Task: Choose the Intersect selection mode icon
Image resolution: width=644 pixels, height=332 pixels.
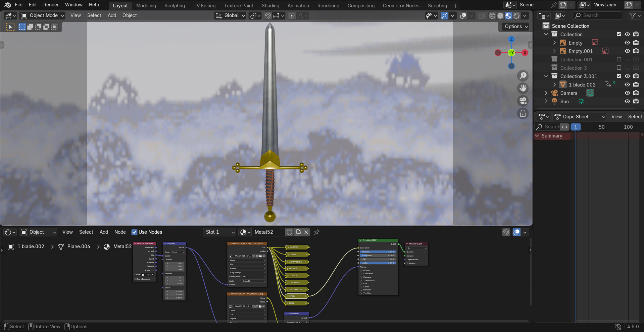Action: pos(54,27)
